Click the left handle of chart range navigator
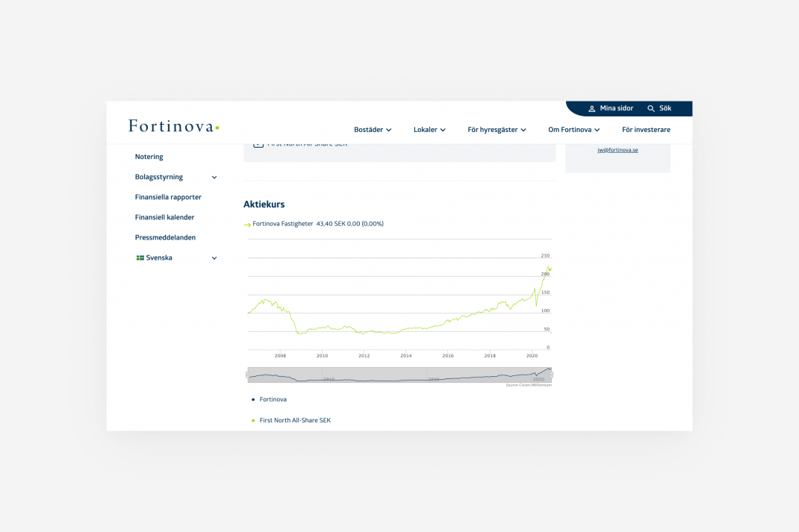Image resolution: width=799 pixels, height=532 pixels. [x=248, y=375]
